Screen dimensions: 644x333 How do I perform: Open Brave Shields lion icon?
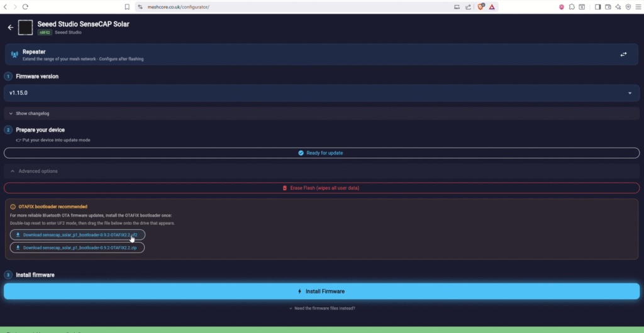coord(480,6)
